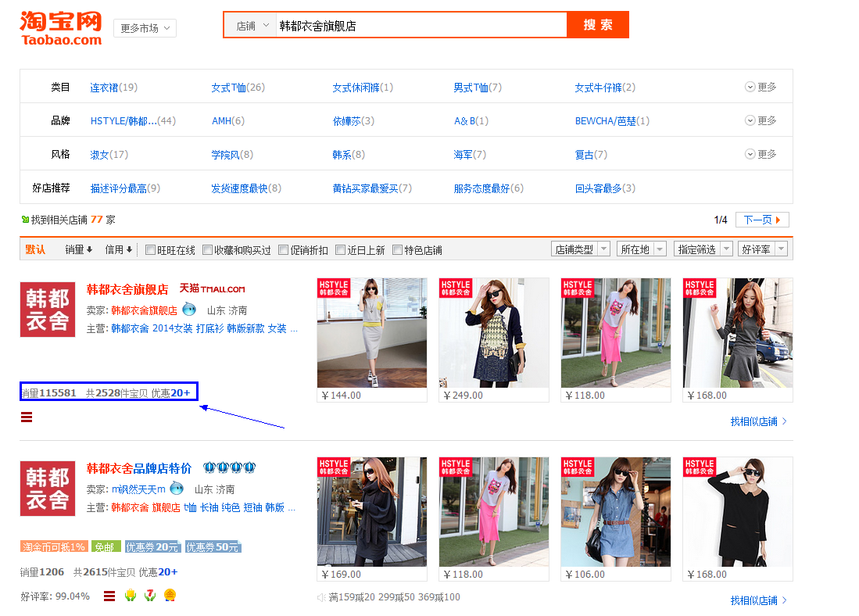Image resolution: width=859 pixels, height=616 pixels.
Task: Enable the 近日上新 checkbox
Action: [340, 250]
